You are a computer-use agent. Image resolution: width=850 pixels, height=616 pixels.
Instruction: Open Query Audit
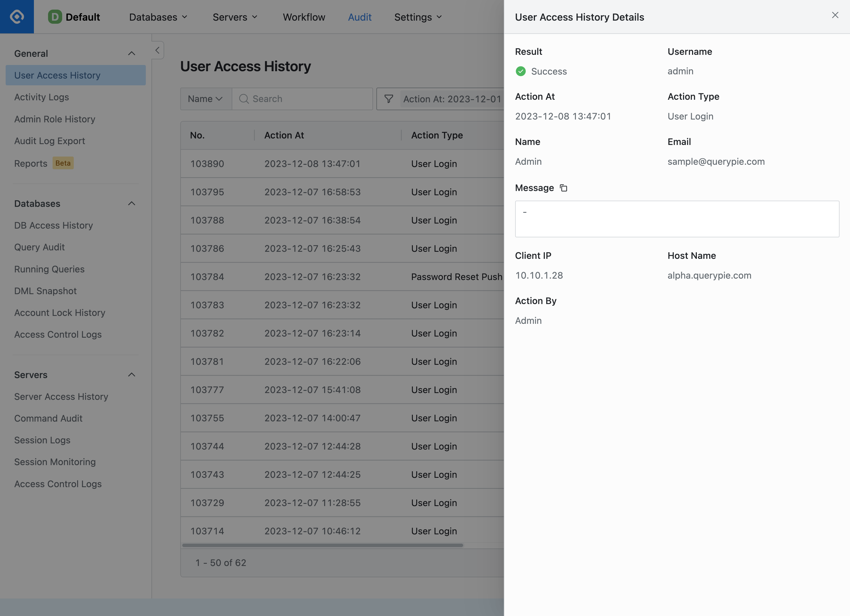39,247
